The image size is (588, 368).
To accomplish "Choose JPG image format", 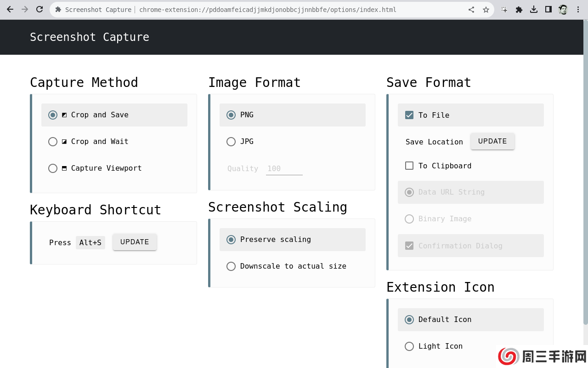I will click(x=231, y=142).
